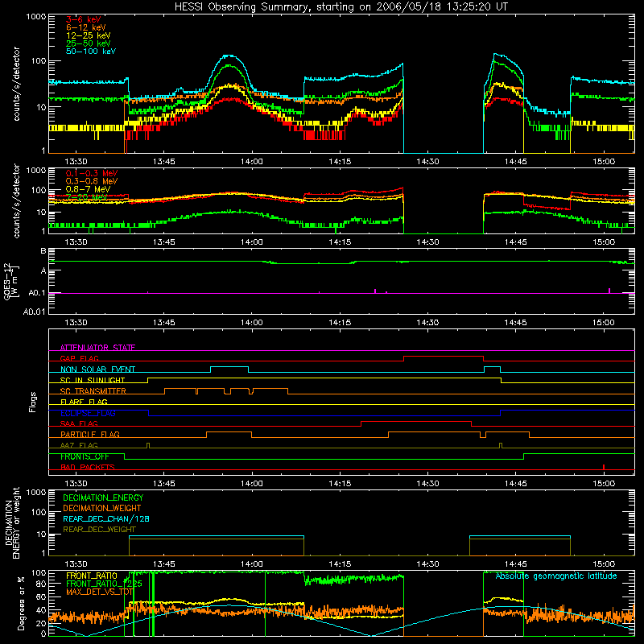
Task: Select the MAX_DET_VS_TOT legend label
Action: point(99,592)
